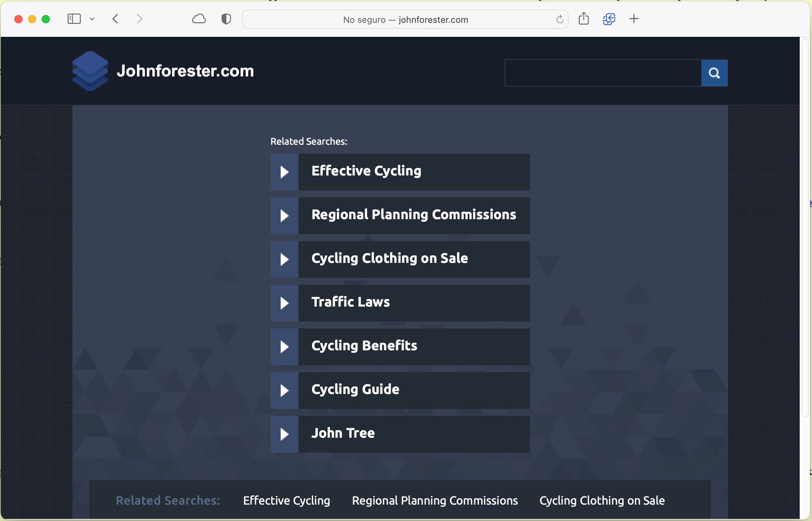
Task: Toggle the Safari sidebar button
Action: (x=74, y=19)
